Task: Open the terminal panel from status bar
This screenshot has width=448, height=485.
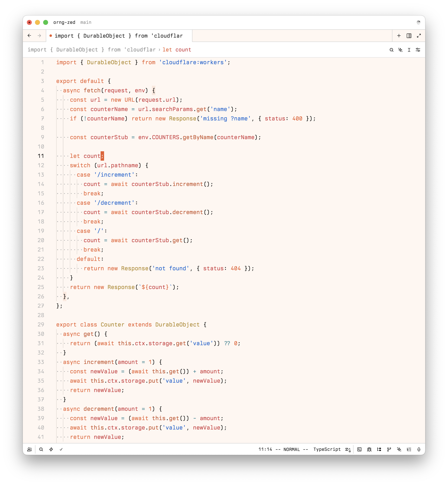Action: (x=359, y=449)
